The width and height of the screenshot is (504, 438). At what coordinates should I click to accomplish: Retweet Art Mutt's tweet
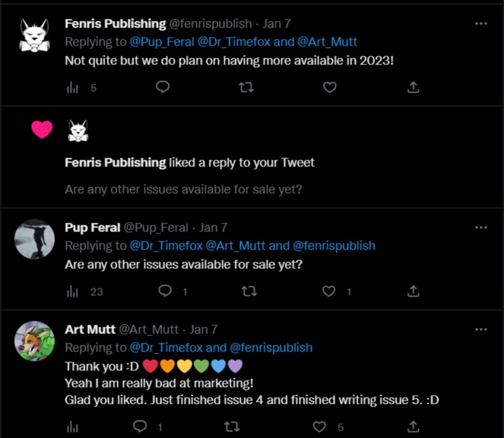pos(231,427)
